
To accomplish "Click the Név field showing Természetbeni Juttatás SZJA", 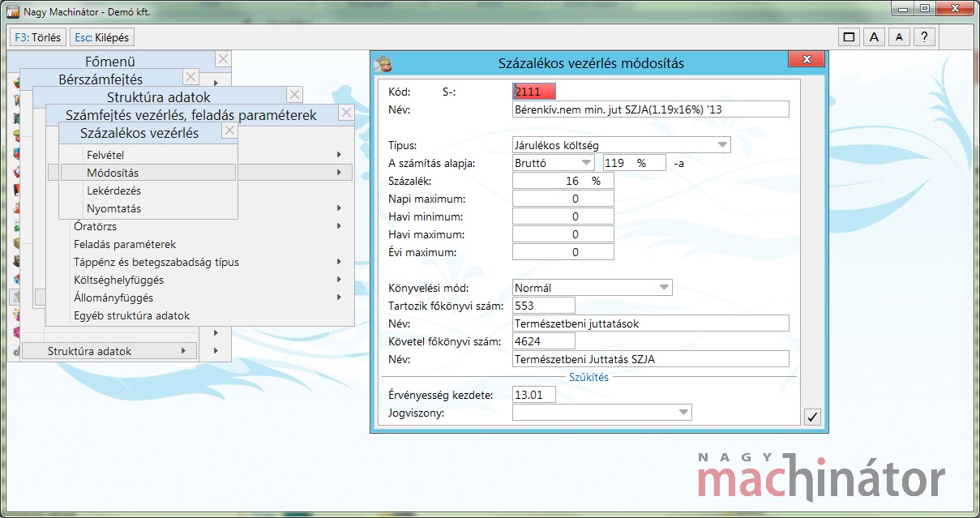I will (x=650, y=359).
